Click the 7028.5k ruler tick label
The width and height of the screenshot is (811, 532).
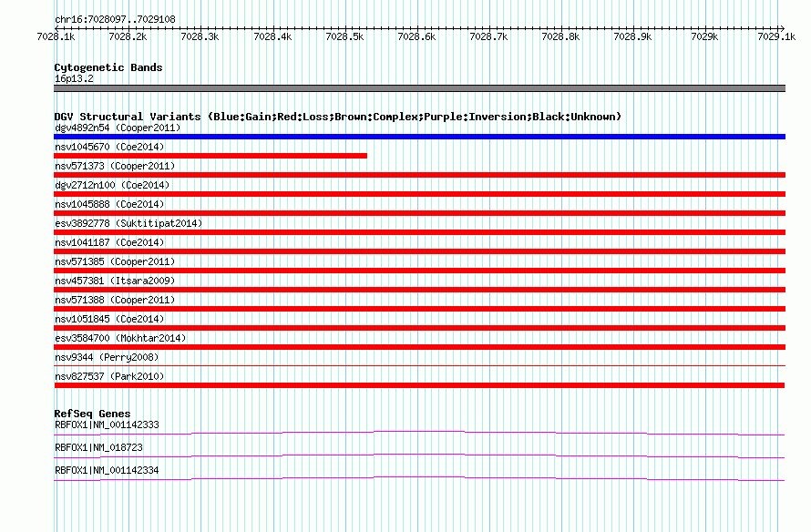[x=344, y=36]
